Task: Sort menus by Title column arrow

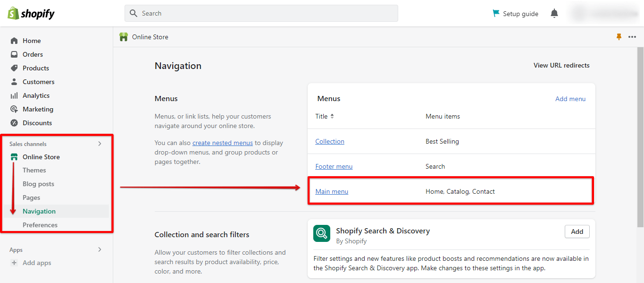Action: coord(332,116)
